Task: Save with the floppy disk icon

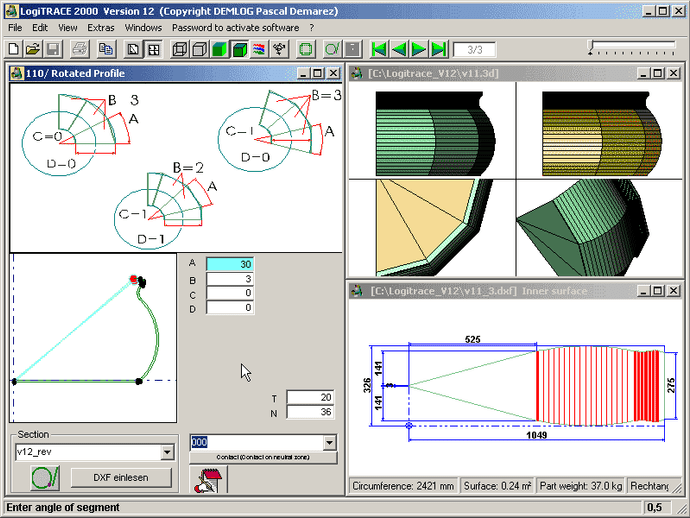Action: 53,49
